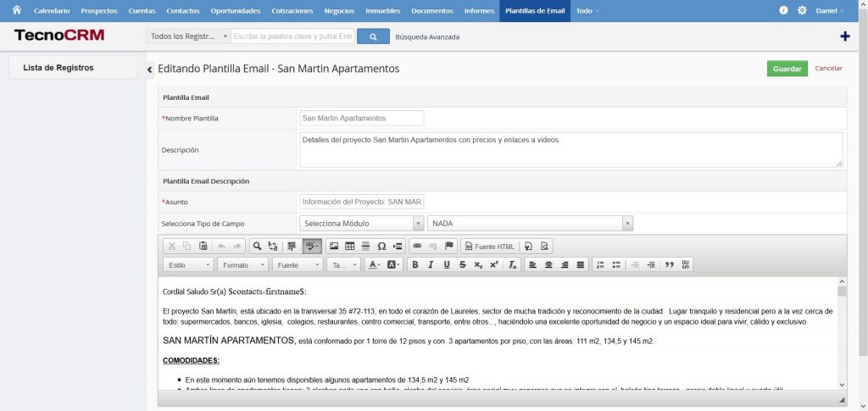Click the Cancelar link
Viewport: 868px width, 411px height.
click(828, 69)
